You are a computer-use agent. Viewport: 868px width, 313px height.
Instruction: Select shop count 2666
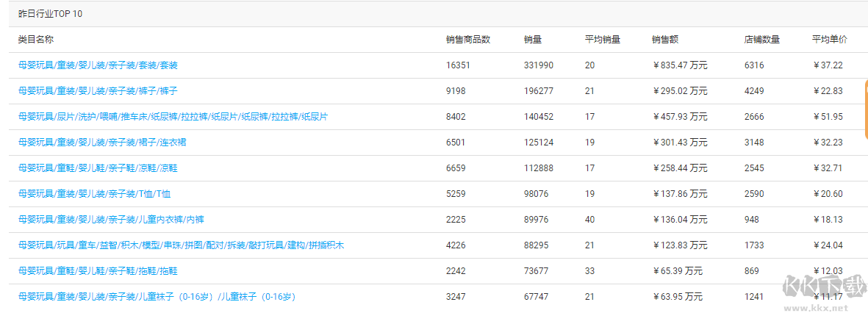tap(755, 117)
